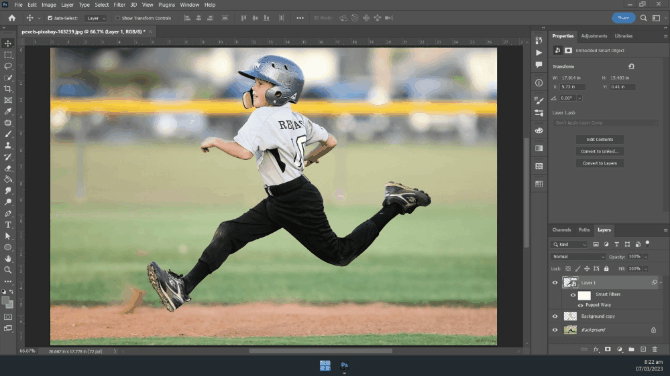The width and height of the screenshot is (670, 376).
Task: Click the foreground color swatch
Action: [x=6, y=301]
